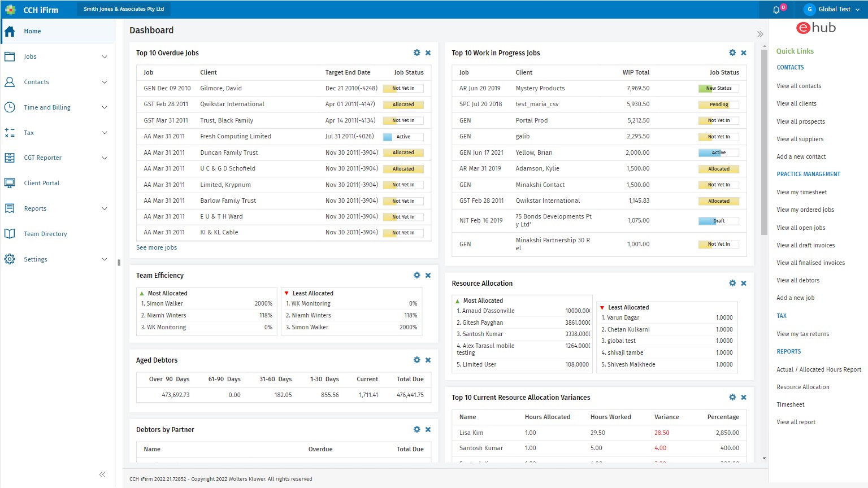Expand the Jobs menu

coord(31,56)
